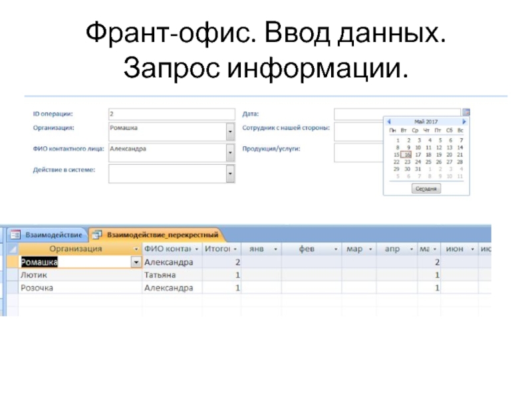Viewport: 532px width, 399px height.
Task: Open filter arrow on янв column header
Action: click(x=275, y=249)
